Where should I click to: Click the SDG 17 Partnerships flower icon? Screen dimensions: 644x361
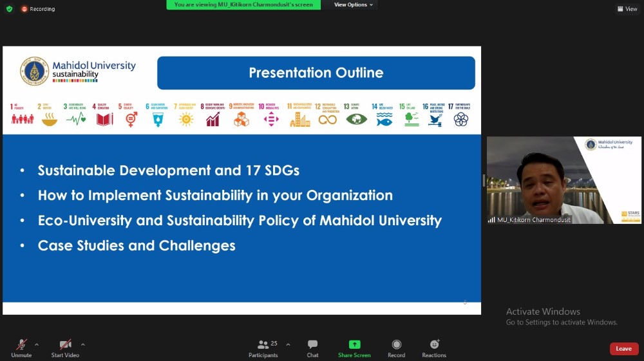(461, 120)
